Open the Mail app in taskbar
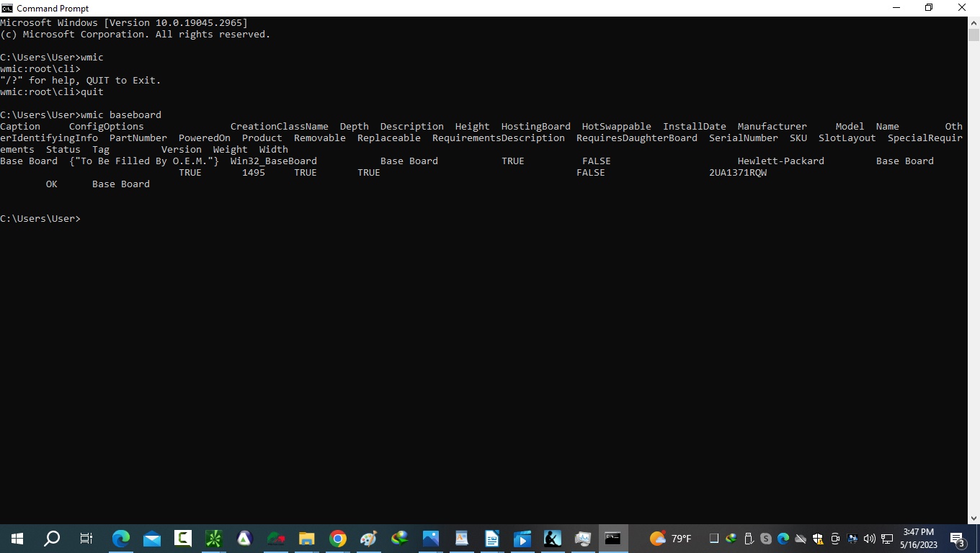 pyautogui.click(x=152, y=539)
